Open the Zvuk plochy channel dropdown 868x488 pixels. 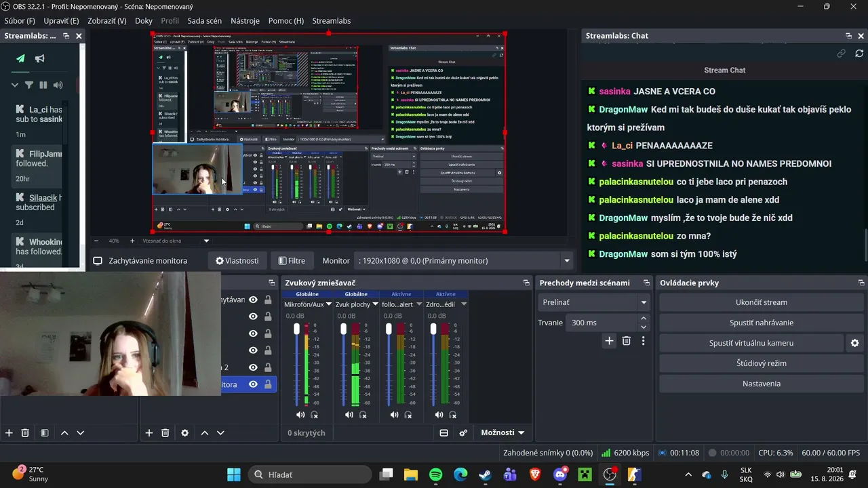pyautogui.click(x=374, y=304)
